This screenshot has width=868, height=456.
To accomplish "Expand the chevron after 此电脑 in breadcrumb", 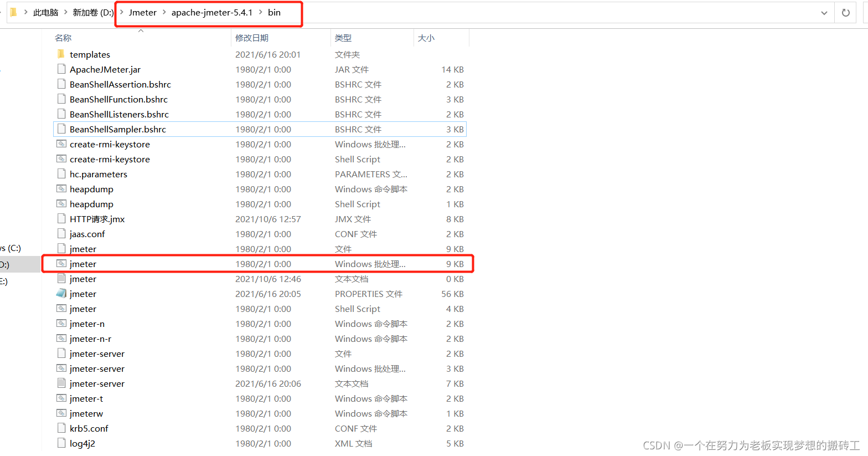I will pos(65,12).
